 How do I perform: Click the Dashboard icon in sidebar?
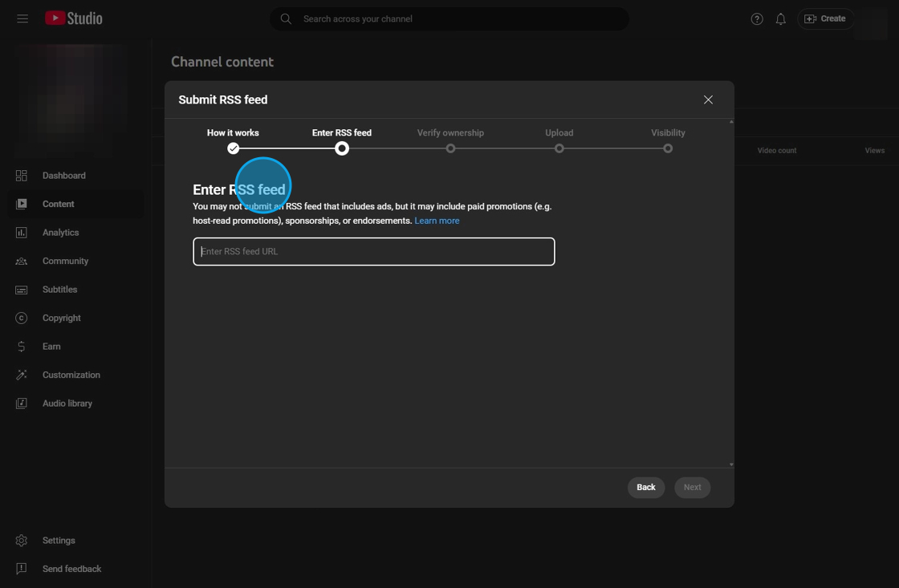click(x=21, y=176)
